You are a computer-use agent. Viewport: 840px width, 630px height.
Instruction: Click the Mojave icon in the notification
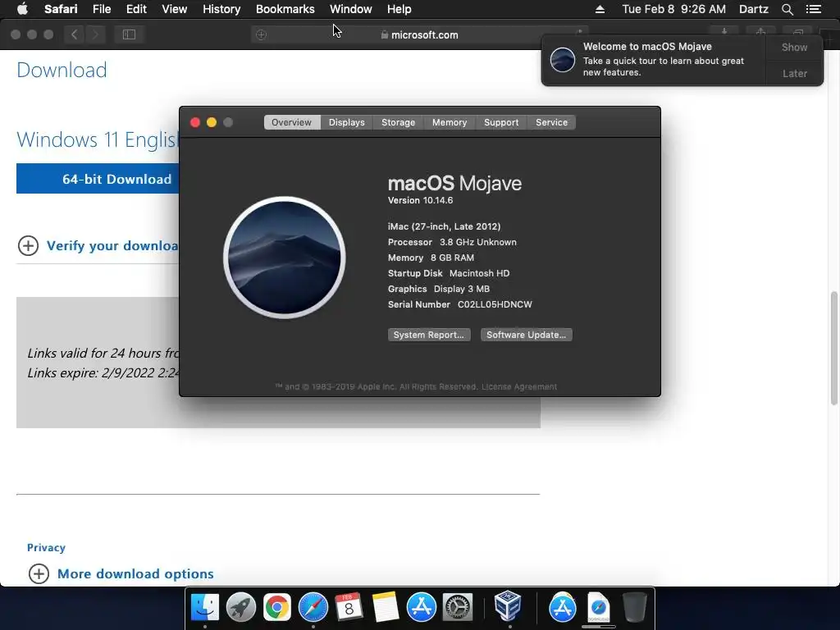click(563, 59)
